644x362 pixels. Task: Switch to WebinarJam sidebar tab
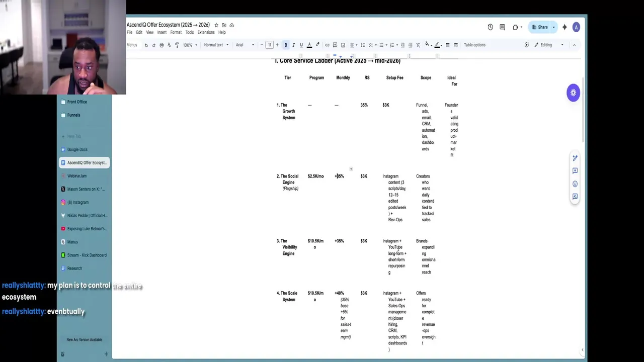[84, 176]
